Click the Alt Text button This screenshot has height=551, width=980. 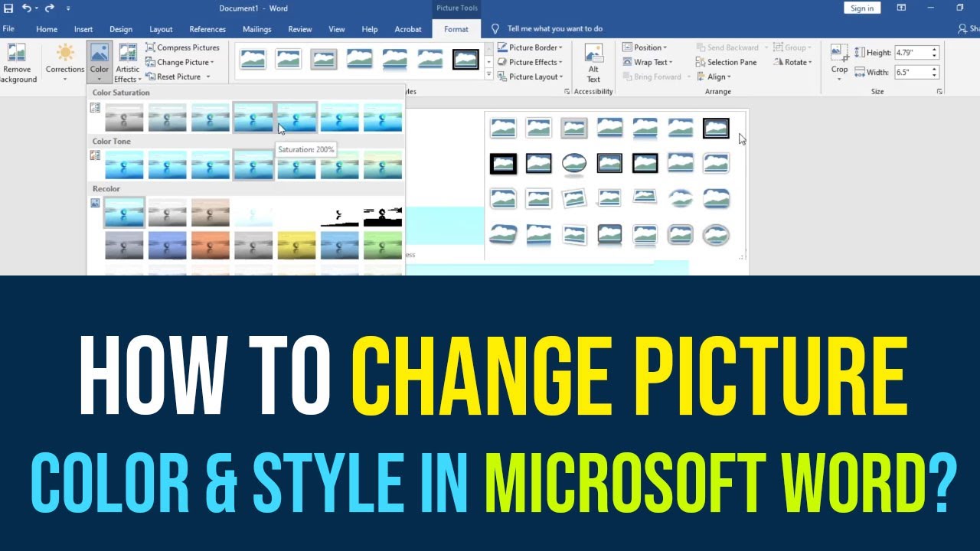click(x=593, y=63)
